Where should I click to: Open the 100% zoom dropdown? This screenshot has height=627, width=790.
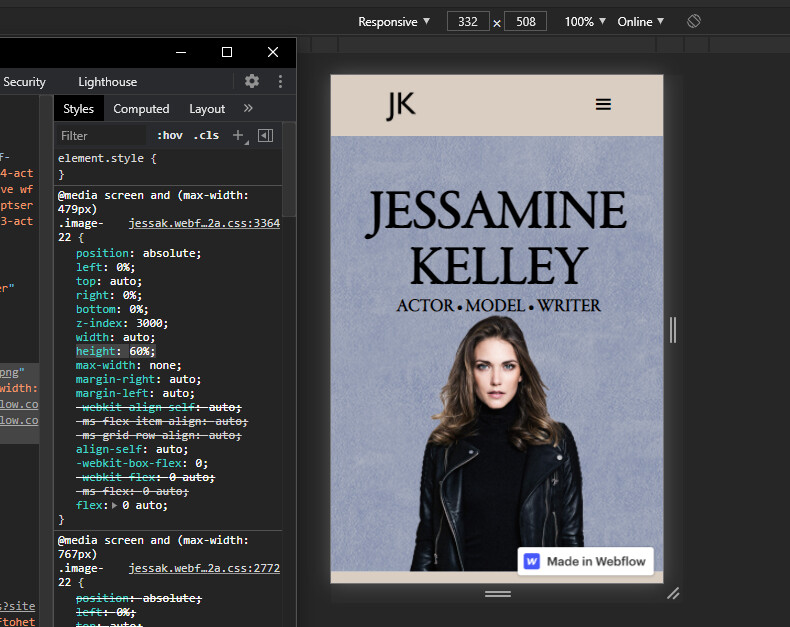586,21
